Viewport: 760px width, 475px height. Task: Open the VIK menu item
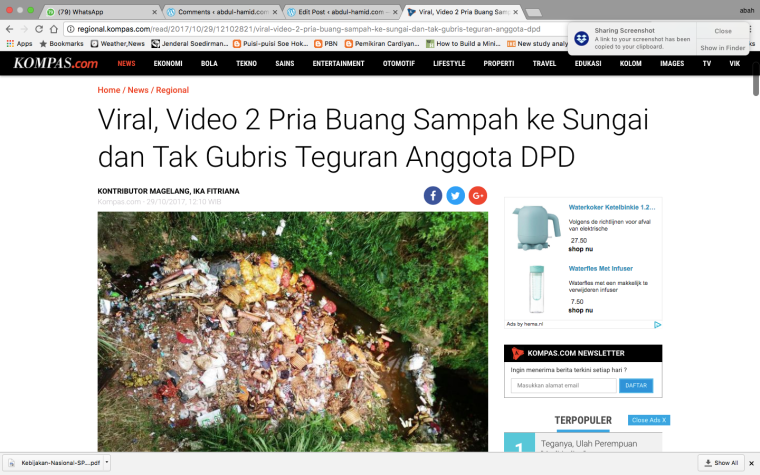734,63
